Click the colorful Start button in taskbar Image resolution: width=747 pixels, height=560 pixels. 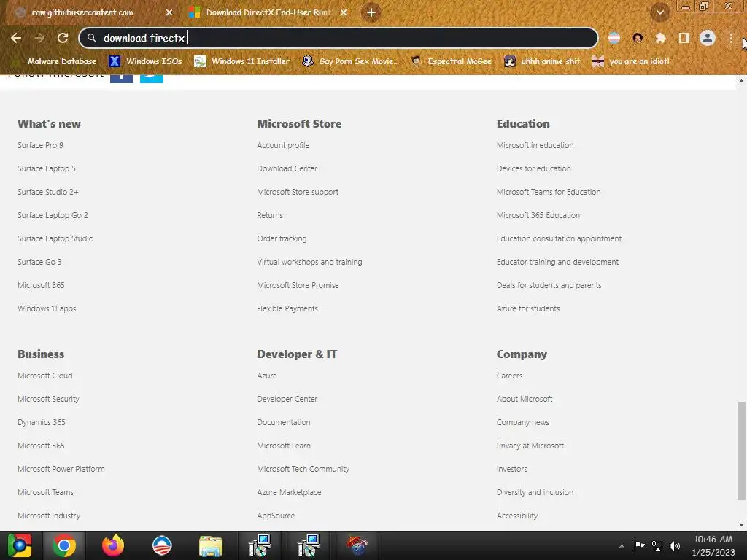(20, 545)
